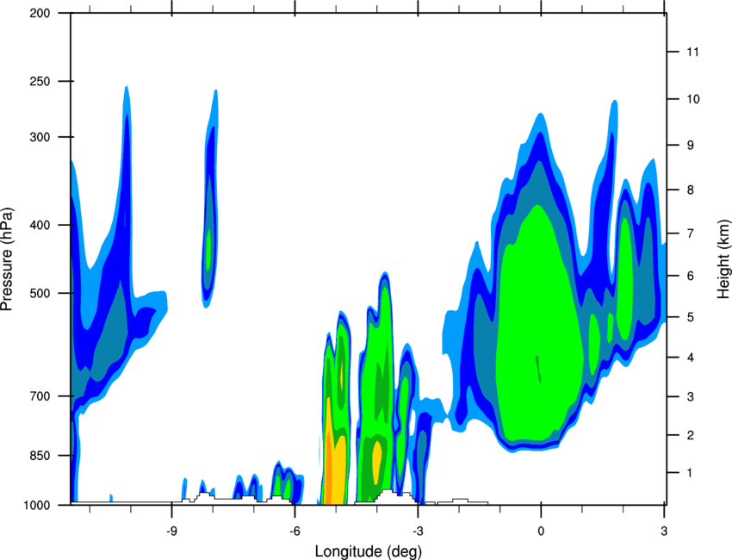The height and width of the screenshot is (560, 732).
Task: Click the 0 longitude tick label
Action: tap(541, 531)
